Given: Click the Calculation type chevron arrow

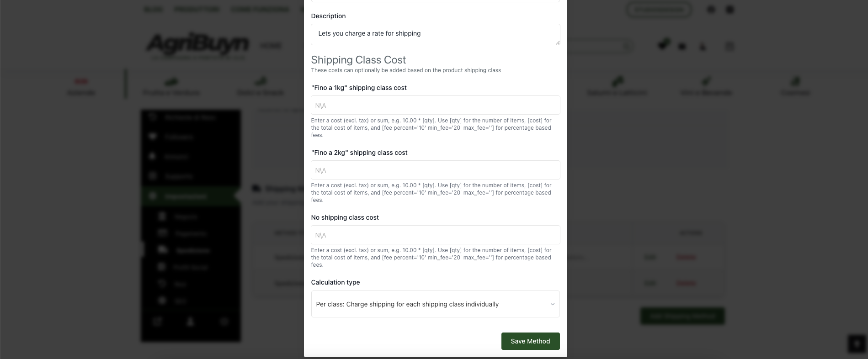Looking at the screenshot, I should point(552,304).
